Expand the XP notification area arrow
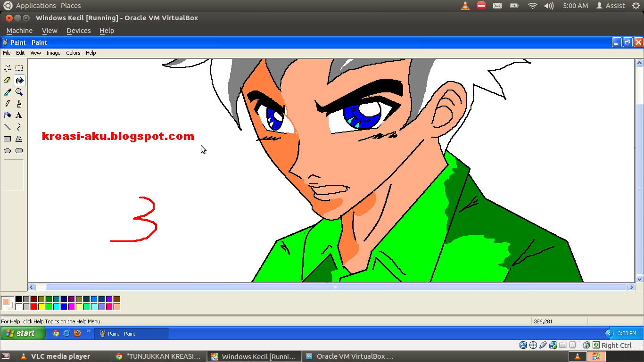This screenshot has width=644, height=362. [x=609, y=333]
